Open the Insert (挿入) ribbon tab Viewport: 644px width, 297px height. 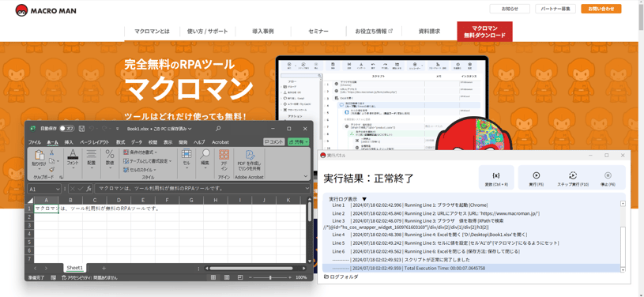point(69,142)
